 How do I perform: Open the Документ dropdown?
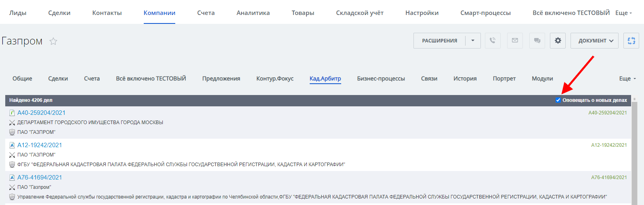(594, 40)
